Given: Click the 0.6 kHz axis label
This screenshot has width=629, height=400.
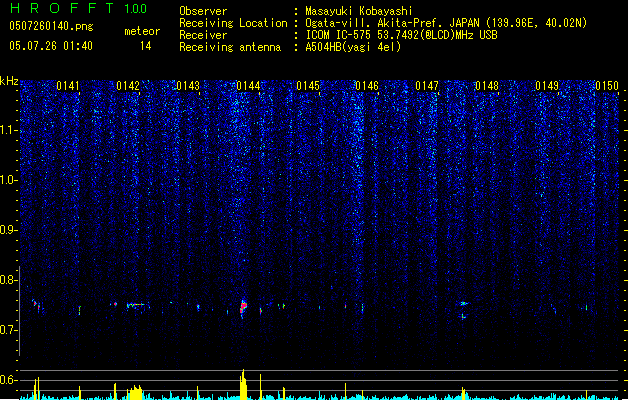Looking at the screenshot, I should coord(8,380).
